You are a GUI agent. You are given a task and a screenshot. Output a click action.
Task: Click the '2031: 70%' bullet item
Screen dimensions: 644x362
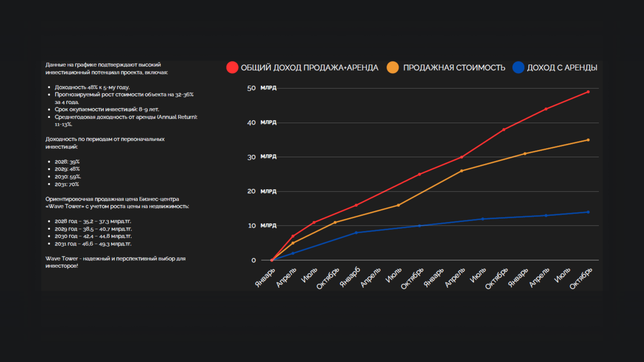[67, 184]
